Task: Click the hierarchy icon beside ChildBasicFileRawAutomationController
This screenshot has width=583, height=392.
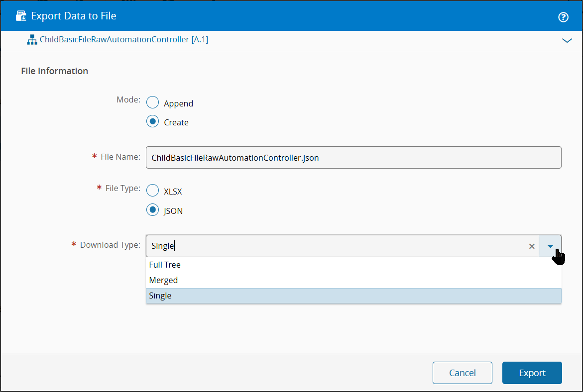Action: (32, 40)
